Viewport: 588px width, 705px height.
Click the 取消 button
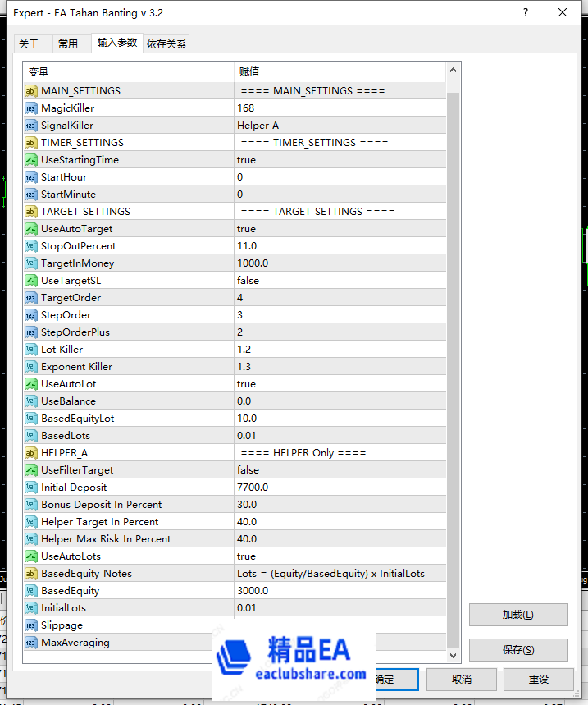(461, 680)
